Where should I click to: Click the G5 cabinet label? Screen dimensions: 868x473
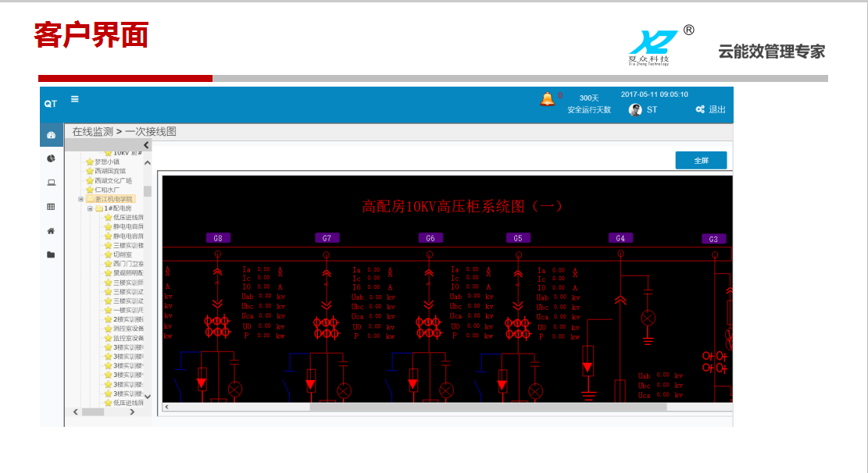click(x=518, y=238)
